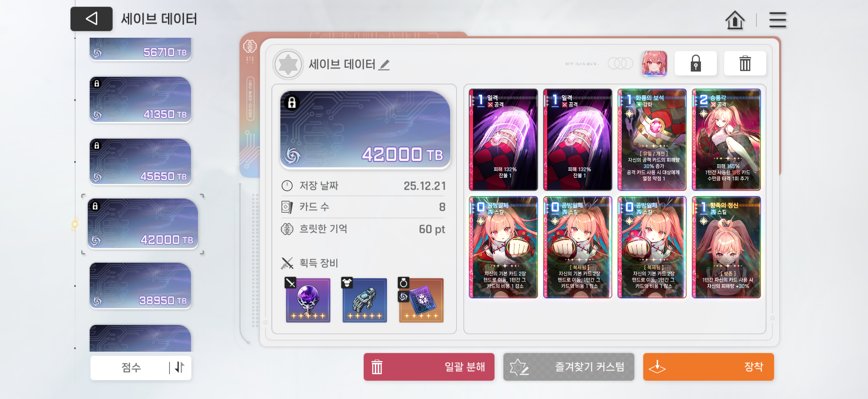Toggle favorite star on save data
The image size is (868, 399).
pos(288,65)
